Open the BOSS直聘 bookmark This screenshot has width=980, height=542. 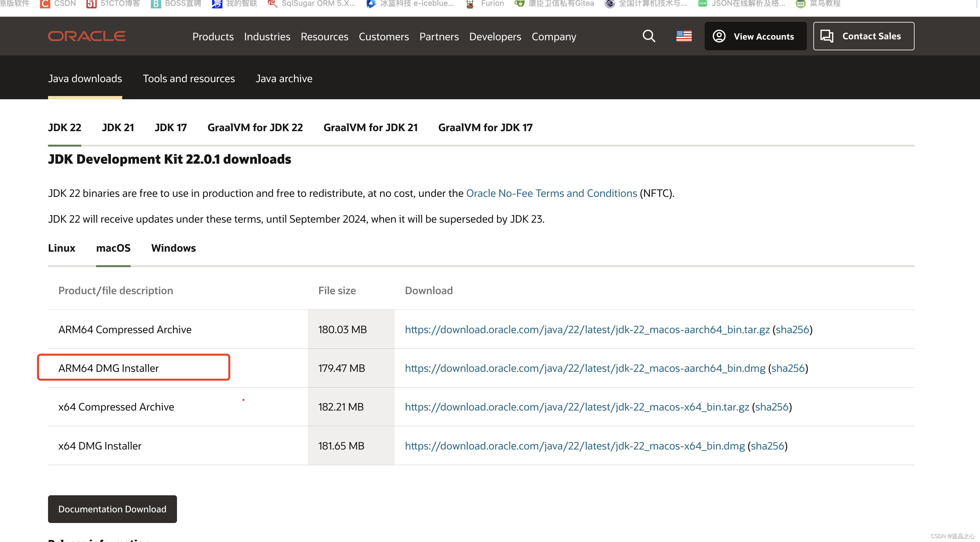176,4
